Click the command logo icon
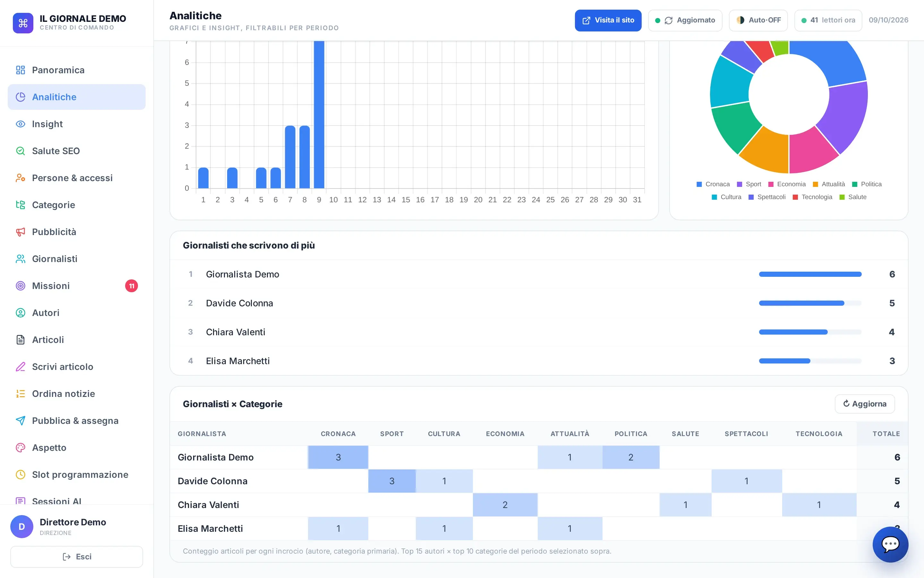The height and width of the screenshot is (578, 924). [23, 23]
